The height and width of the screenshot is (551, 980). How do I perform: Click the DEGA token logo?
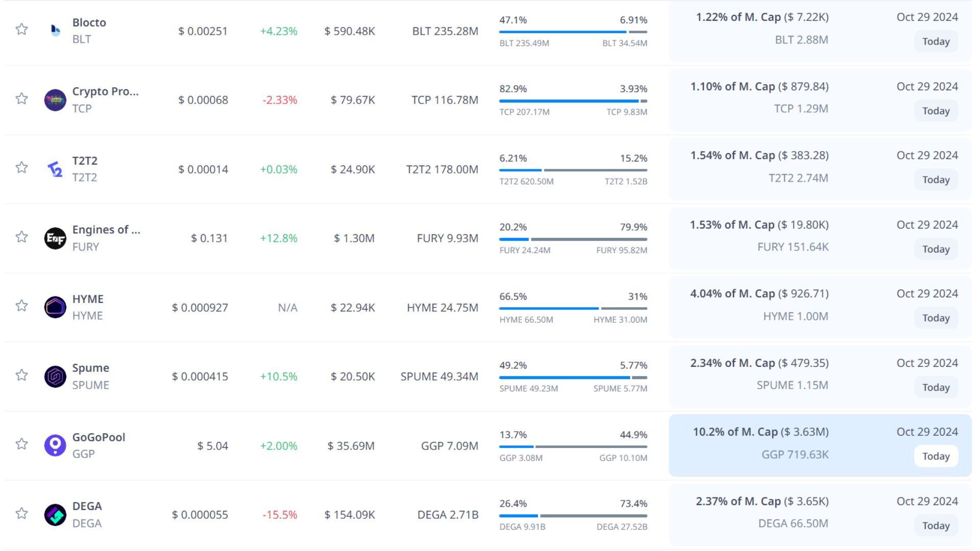55,515
